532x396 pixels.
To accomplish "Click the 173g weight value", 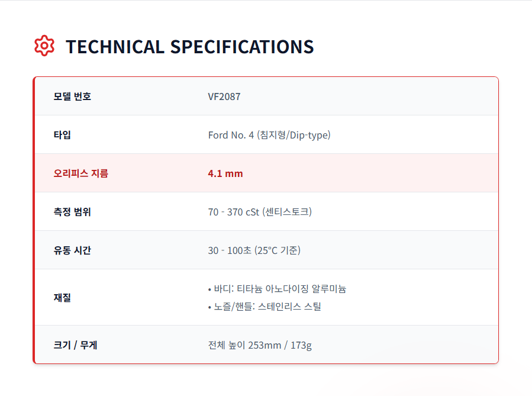I will 301,345.
